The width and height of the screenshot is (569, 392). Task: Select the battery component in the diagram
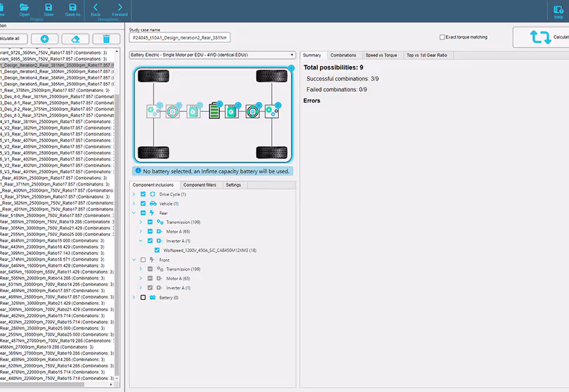pyautogui.click(x=214, y=110)
